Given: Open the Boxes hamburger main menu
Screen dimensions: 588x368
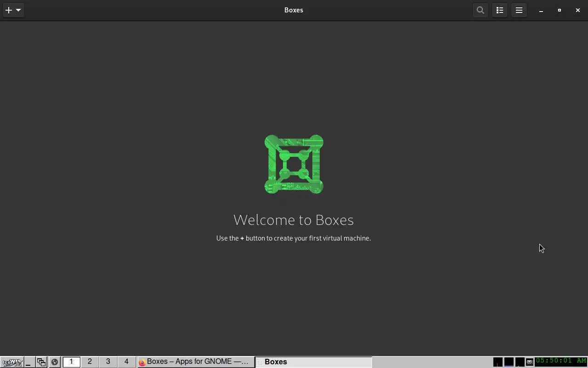Looking at the screenshot, I should pos(519,10).
